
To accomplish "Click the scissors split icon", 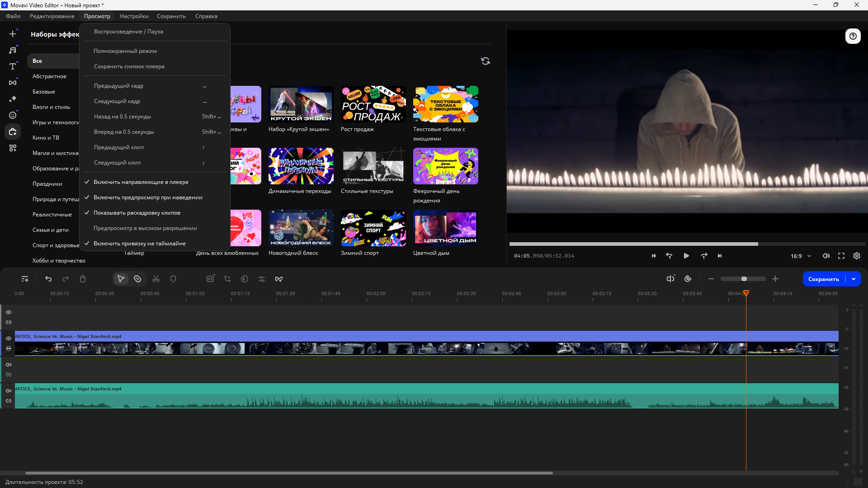I will 156,279.
